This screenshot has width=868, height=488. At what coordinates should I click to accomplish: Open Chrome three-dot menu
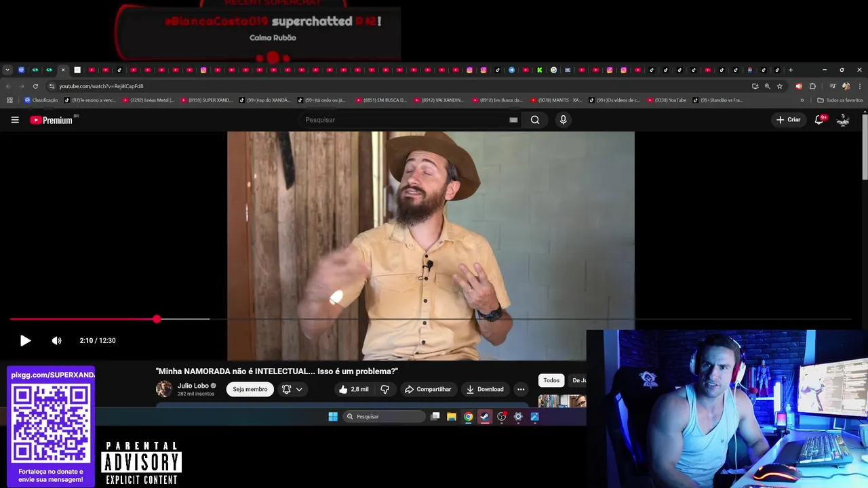(x=859, y=86)
